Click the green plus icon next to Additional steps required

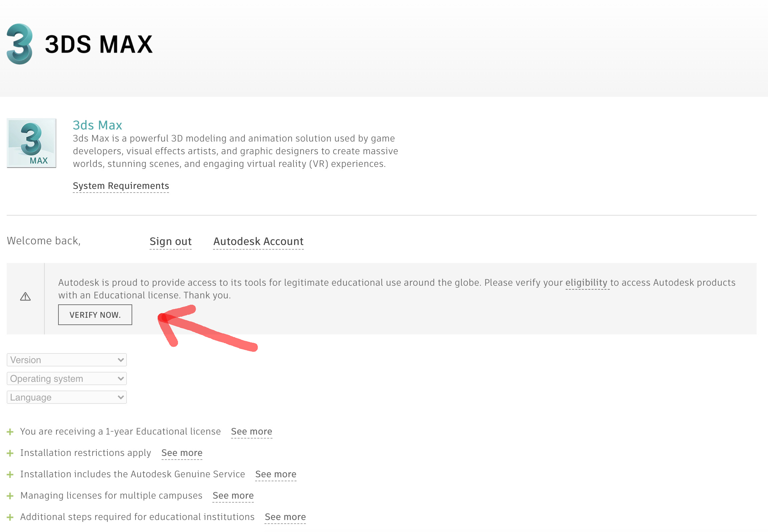(10, 516)
